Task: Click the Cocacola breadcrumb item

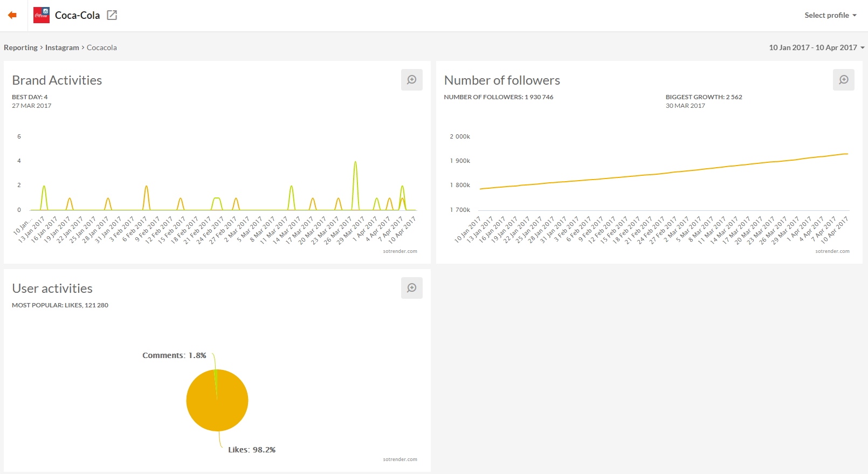Action: tap(102, 47)
